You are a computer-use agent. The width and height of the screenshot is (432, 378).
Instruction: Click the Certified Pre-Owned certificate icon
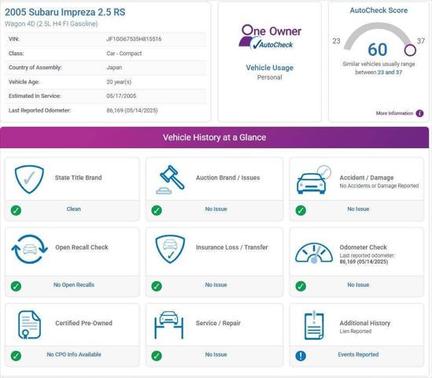coord(29,325)
